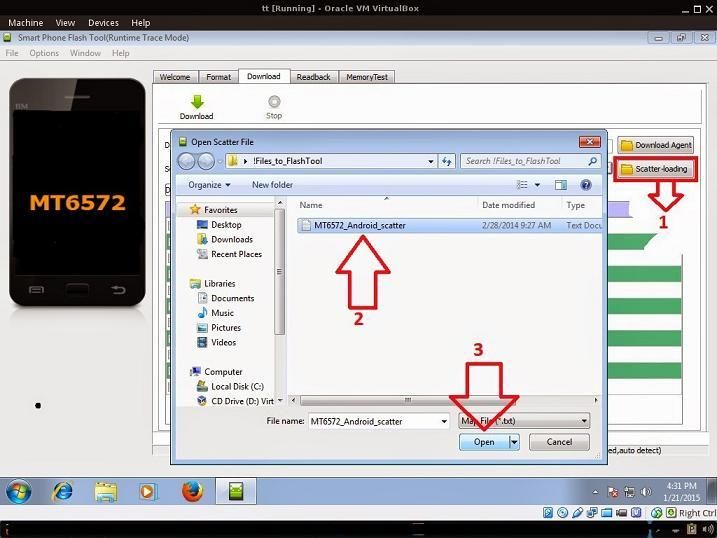Switch to the Format tab

[x=218, y=77]
